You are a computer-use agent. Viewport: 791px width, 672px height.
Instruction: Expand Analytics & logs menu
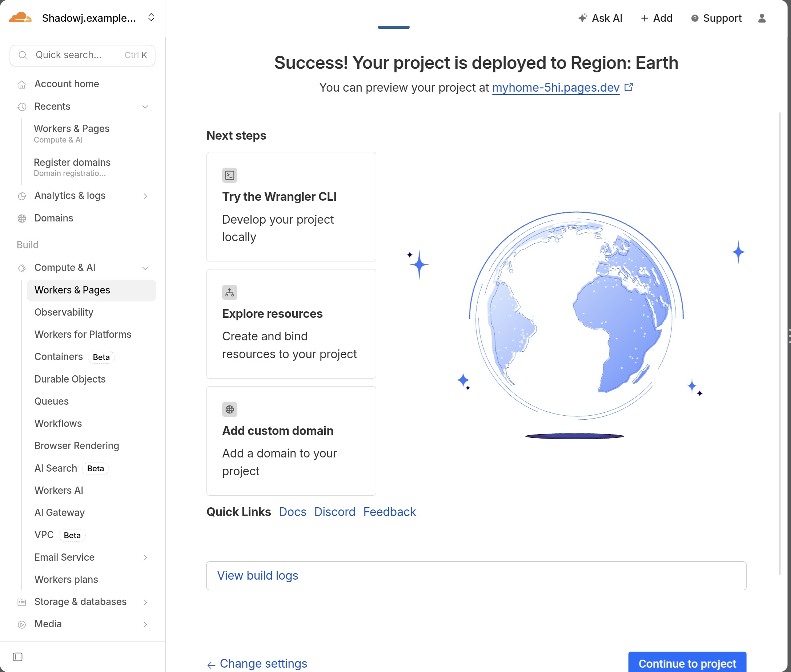[x=145, y=196]
